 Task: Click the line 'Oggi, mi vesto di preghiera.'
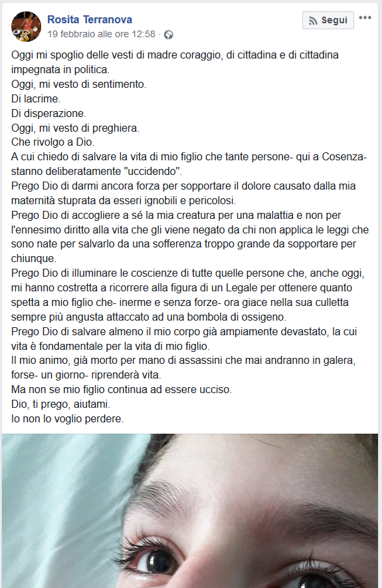point(75,128)
